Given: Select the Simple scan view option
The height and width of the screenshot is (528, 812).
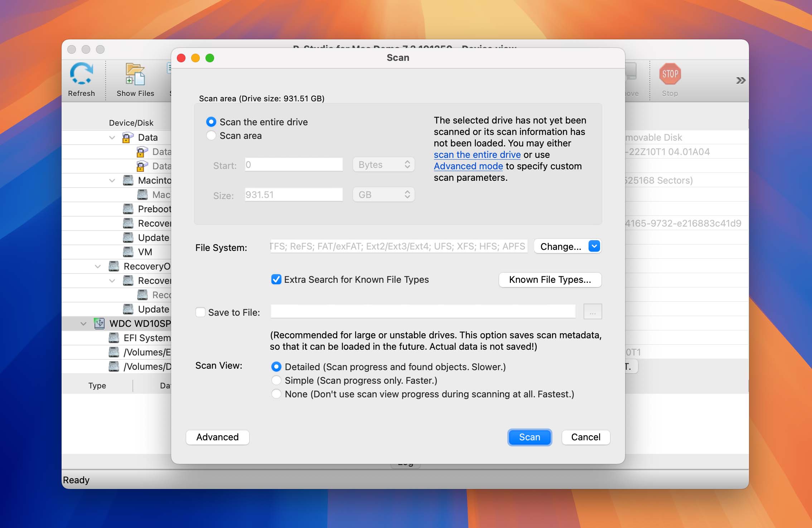Looking at the screenshot, I should [x=276, y=380].
